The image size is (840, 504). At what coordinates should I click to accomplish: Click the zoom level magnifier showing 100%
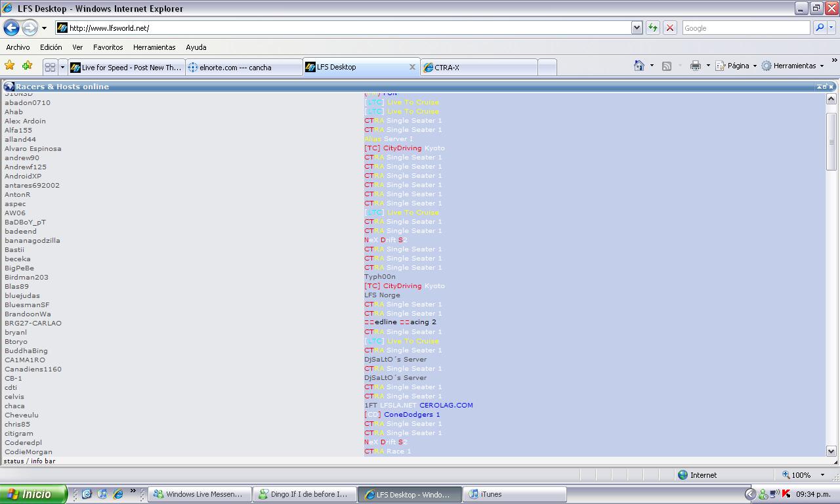click(796, 474)
